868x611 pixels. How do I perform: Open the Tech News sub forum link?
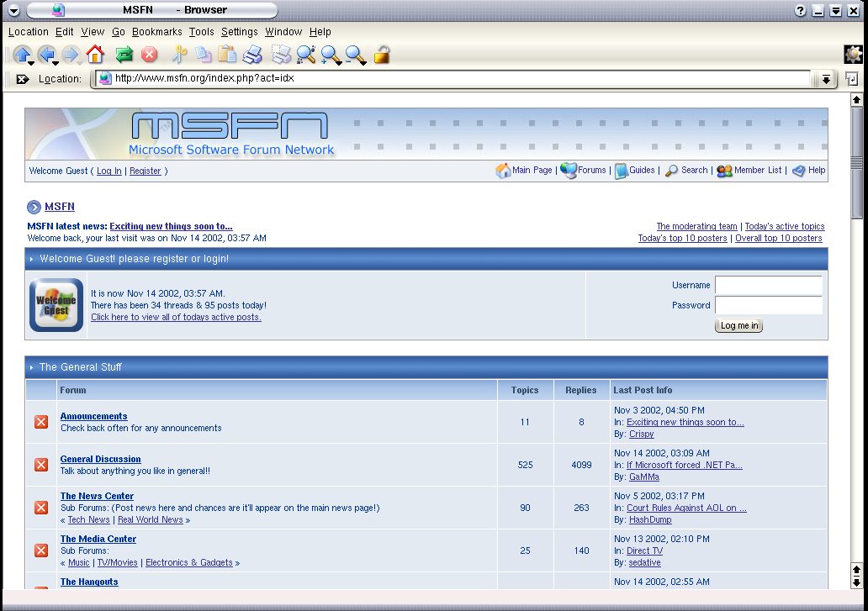point(88,519)
